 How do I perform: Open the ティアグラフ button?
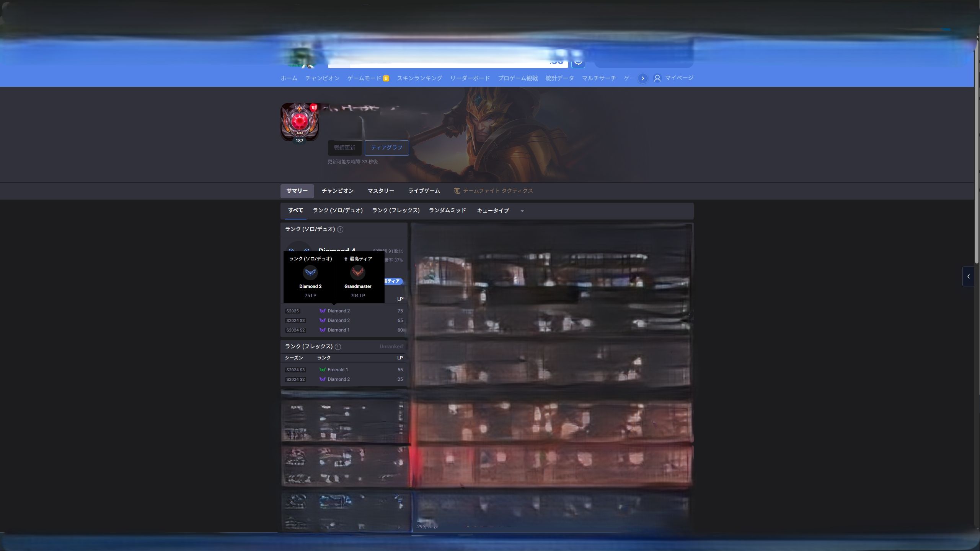coord(386,148)
